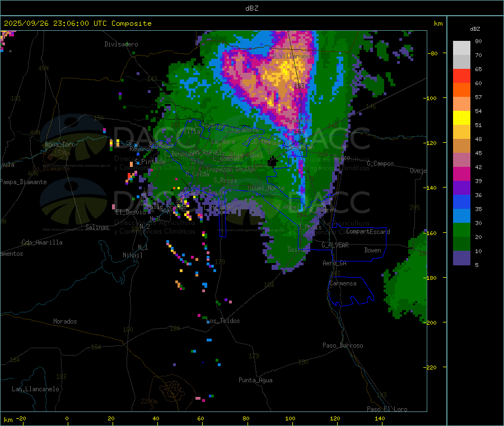The width and height of the screenshot is (504, 426).
Task: Click the S_Rosas map label
Action: 225,180
